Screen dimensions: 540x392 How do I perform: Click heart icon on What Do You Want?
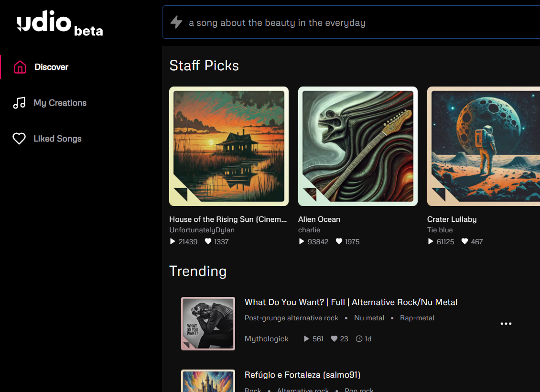335,339
